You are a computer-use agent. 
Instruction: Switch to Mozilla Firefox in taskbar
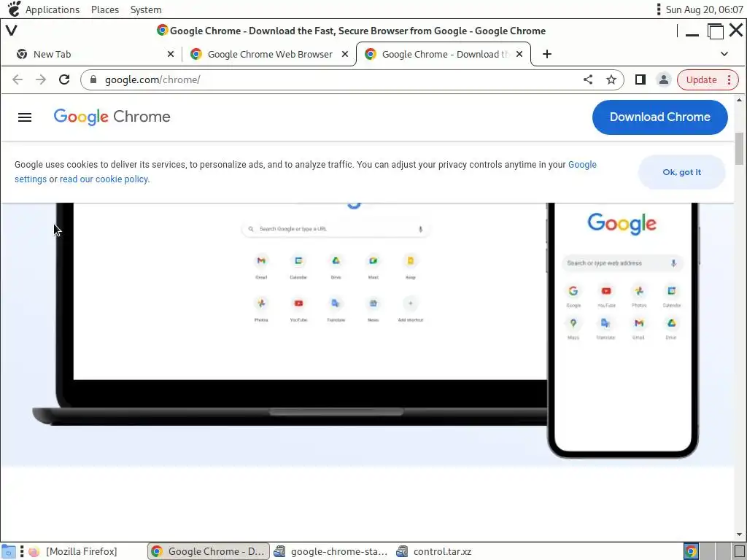pos(73,551)
